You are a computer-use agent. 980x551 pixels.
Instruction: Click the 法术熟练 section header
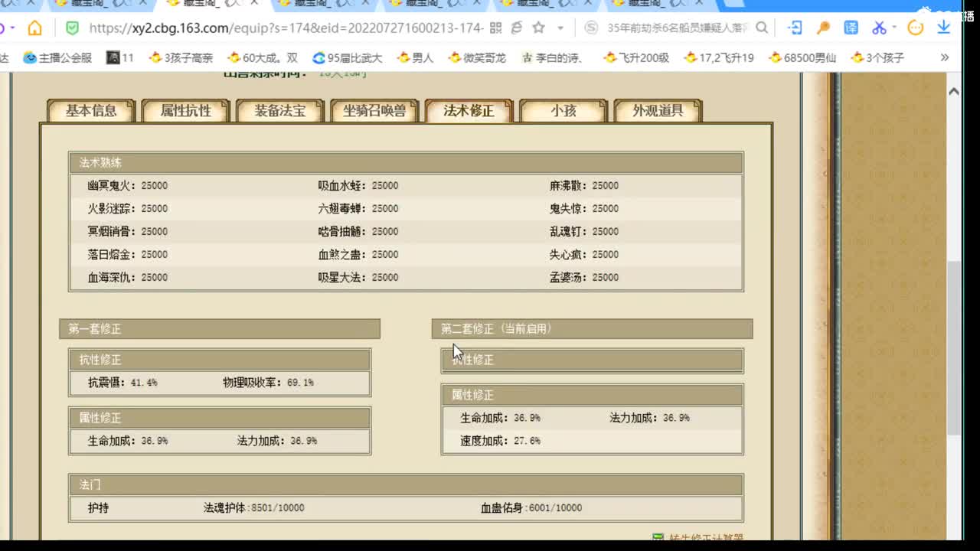406,163
